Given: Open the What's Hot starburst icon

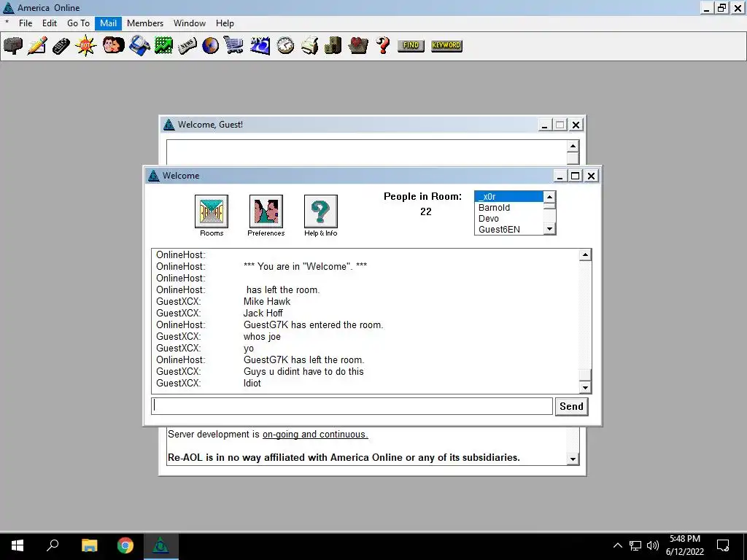Looking at the screenshot, I should point(86,46).
